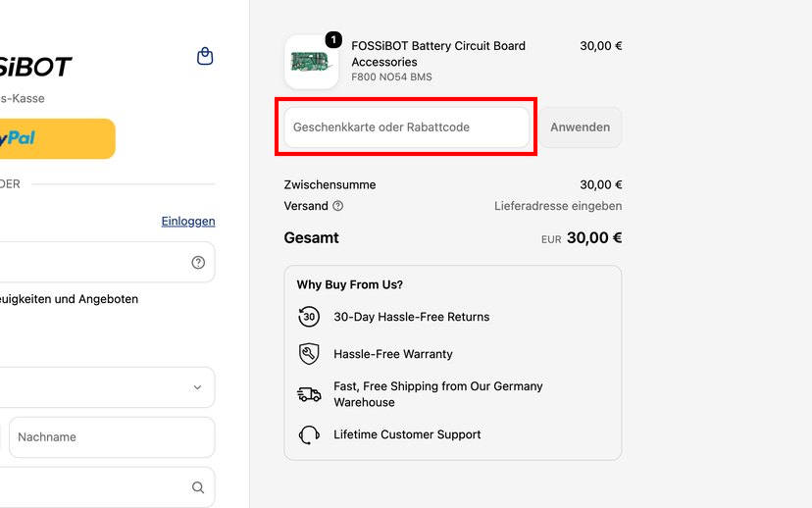Focus the Geschenkkarte oder Rabattcode field
This screenshot has width=812, height=508.
coord(407,127)
